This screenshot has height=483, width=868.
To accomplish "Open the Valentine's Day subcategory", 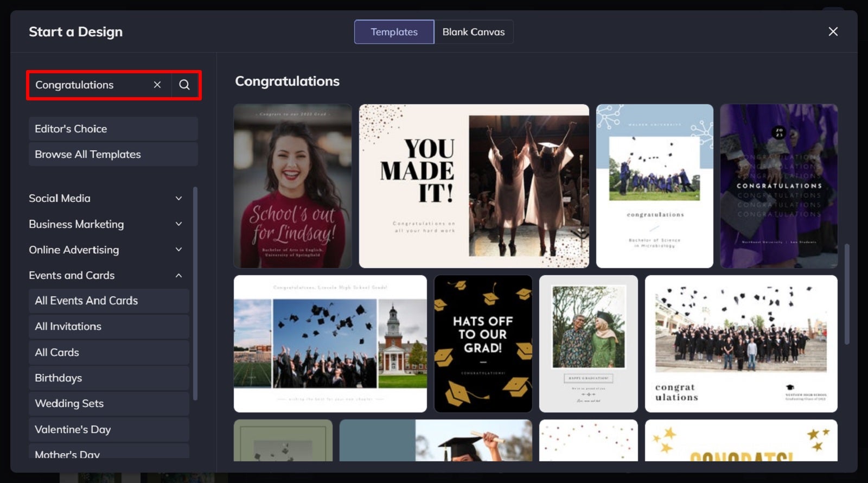I will click(x=108, y=429).
